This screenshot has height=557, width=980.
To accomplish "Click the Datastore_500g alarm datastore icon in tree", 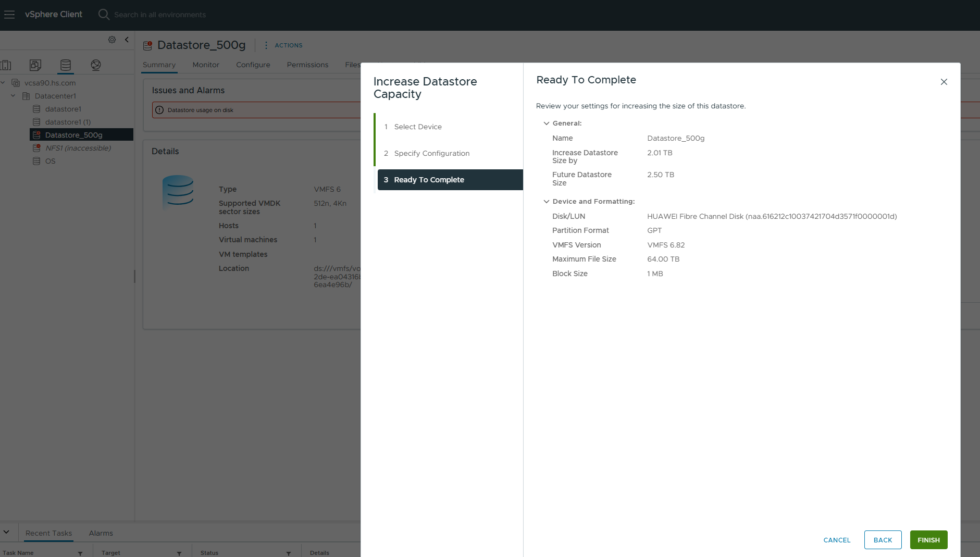I will (x=36, y=135).
